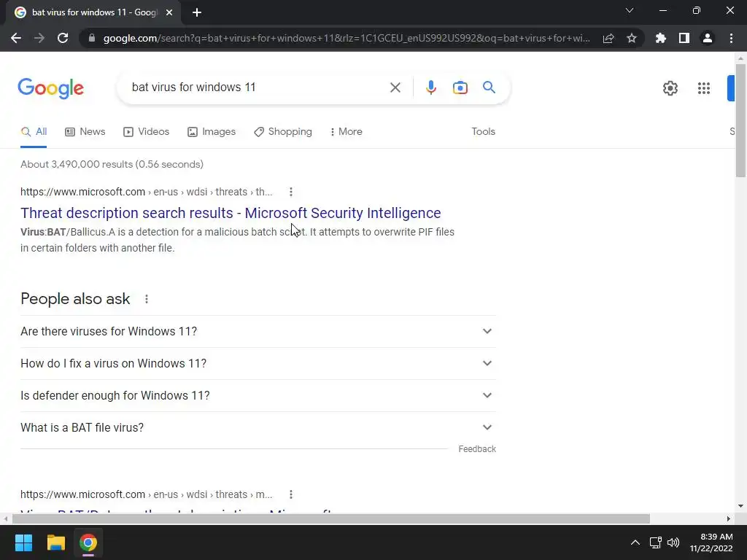The height and width of the screenshot is (560, 747).
Task: Open Chrome from the taskbar
Action: pyautogui.click(x=88, y=542)
